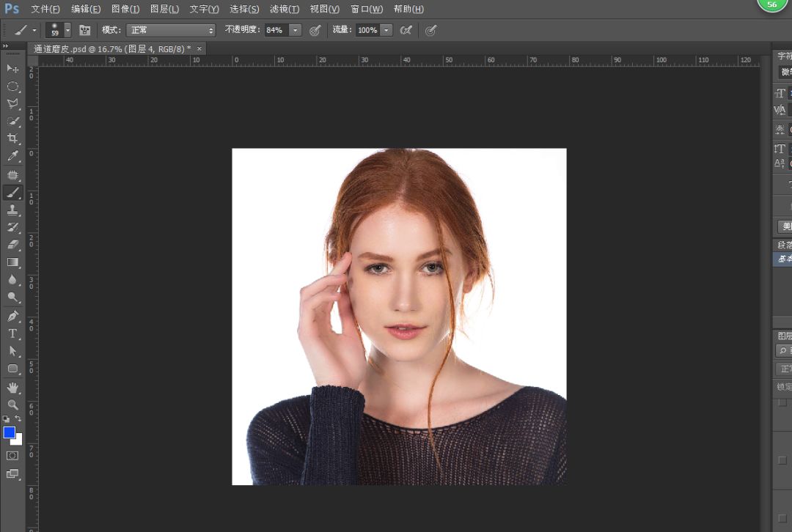Image resolution: width=792 pixels, height=532 pixels.
Task: Select the Clone Stamp tool
Action: [x=12, y=210]
